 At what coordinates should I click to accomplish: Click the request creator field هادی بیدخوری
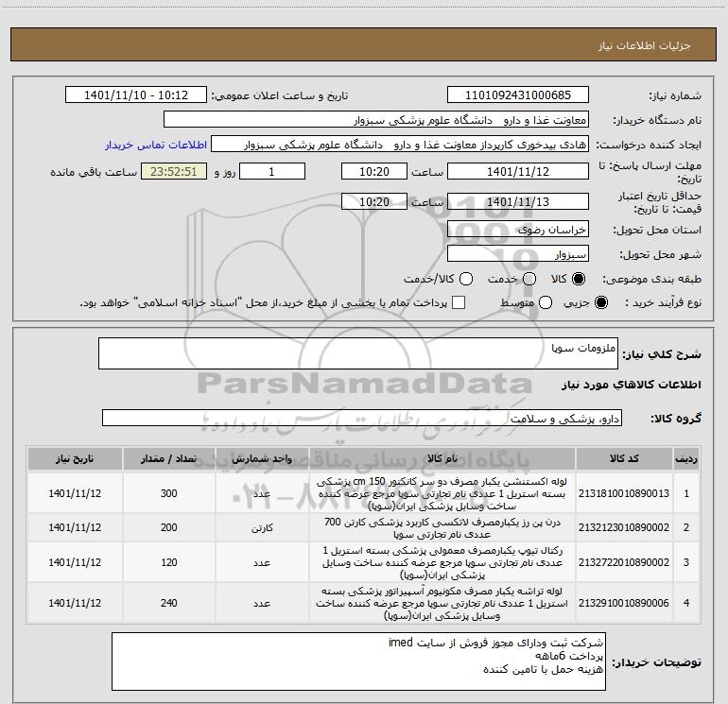[400, 145]
